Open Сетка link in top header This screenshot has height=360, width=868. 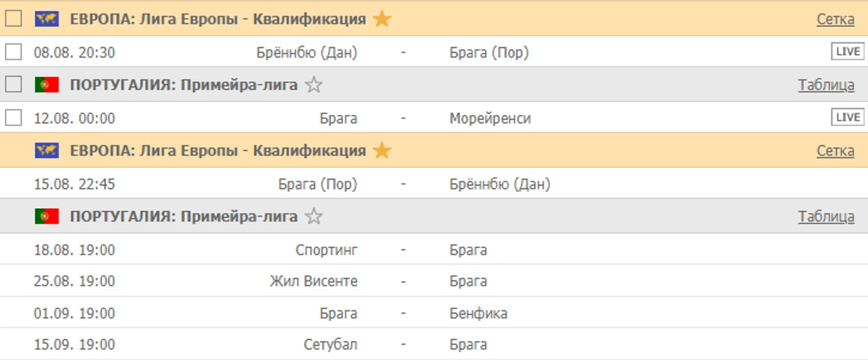tap(835, 20)
